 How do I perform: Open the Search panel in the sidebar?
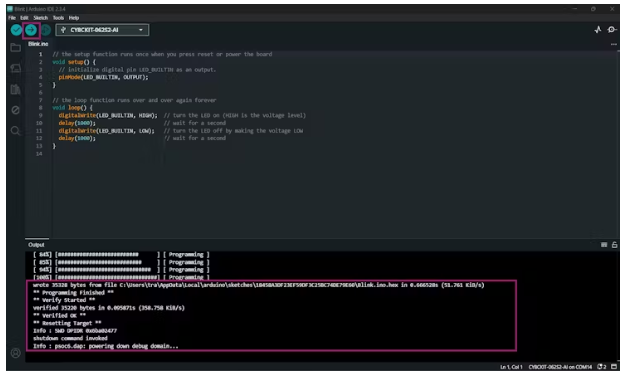click(16, 131)
